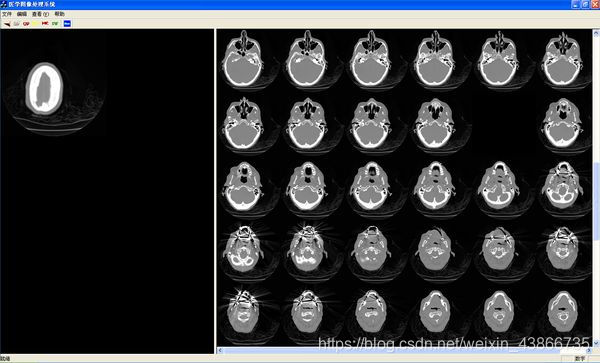Click the gray toolbar icon beside the arrow
The image size is (600, 363).
[16, 24]
